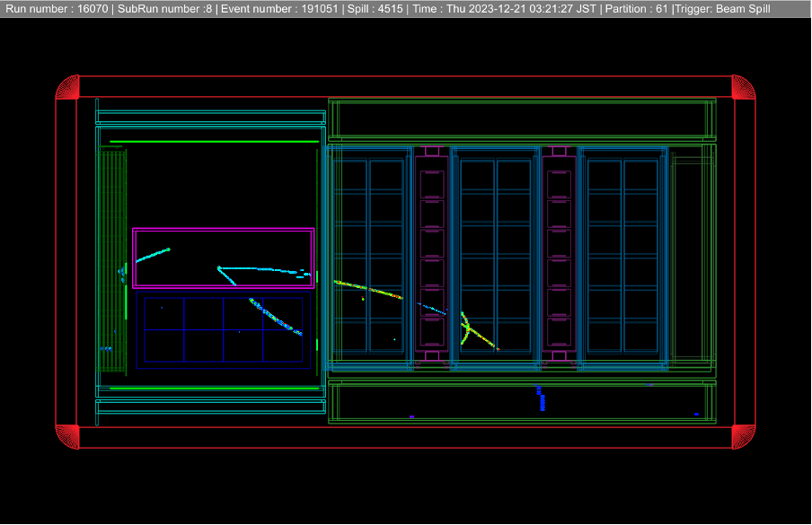This screenshot has width=812, height=525.
Task: Select the 'SubRun number :8' text
Action: (164, 9)
